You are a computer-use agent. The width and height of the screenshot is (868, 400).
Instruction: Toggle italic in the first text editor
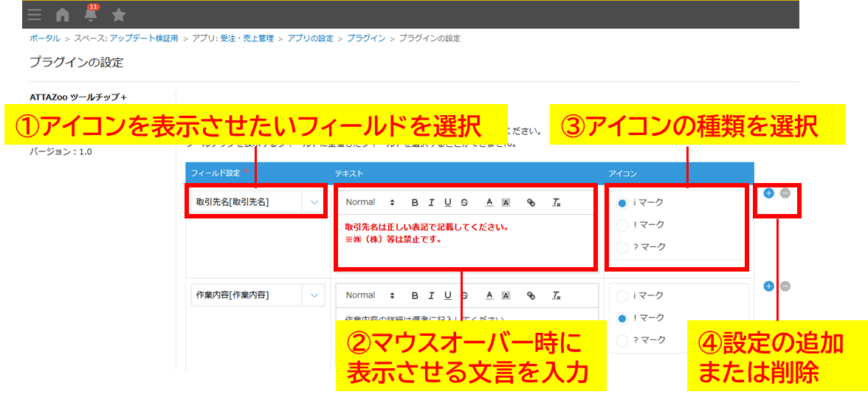[x=432, y=202]
